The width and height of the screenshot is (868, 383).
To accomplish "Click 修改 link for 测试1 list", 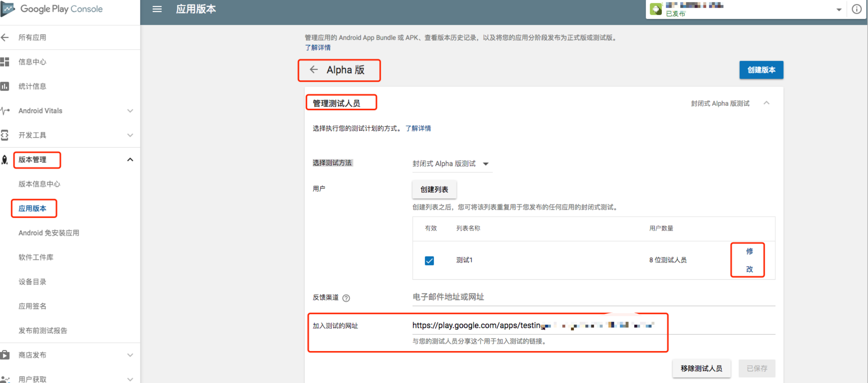I will click(x=749, y=260).
